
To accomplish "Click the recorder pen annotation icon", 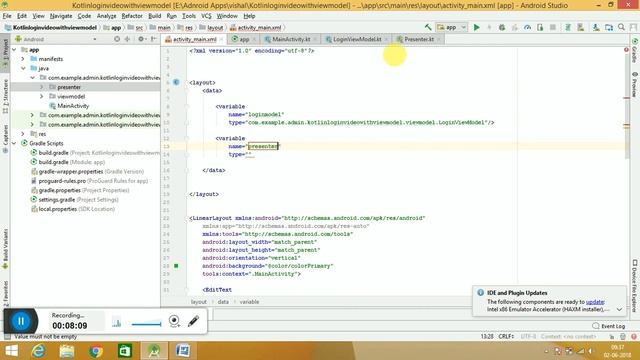I will (193, 321).
